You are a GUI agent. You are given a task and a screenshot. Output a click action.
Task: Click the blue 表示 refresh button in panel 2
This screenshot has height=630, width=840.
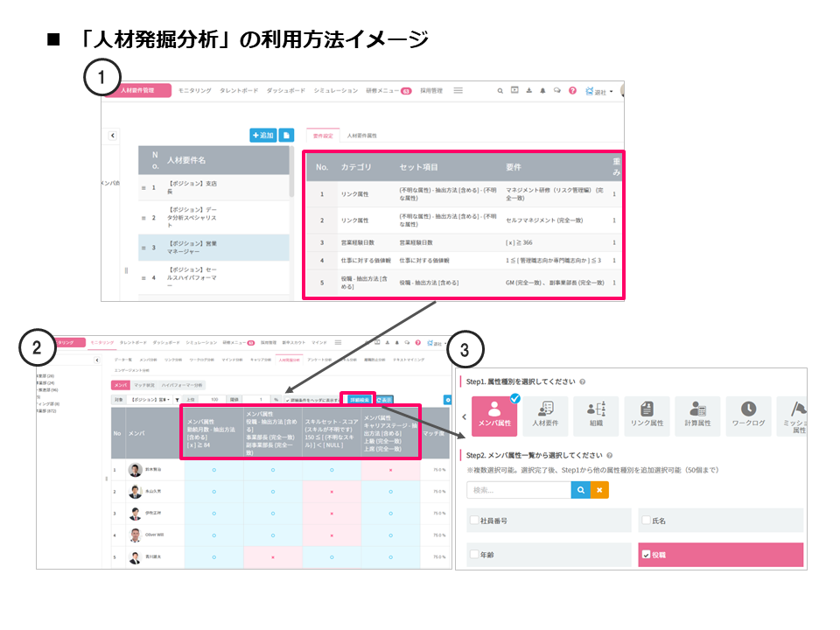tap(384, 400)
